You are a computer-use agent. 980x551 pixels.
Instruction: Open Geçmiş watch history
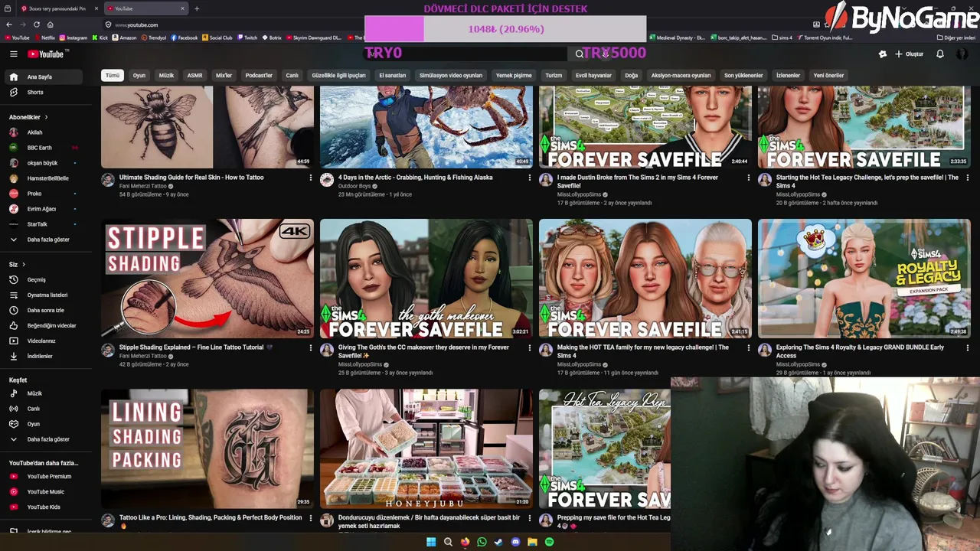37,280
